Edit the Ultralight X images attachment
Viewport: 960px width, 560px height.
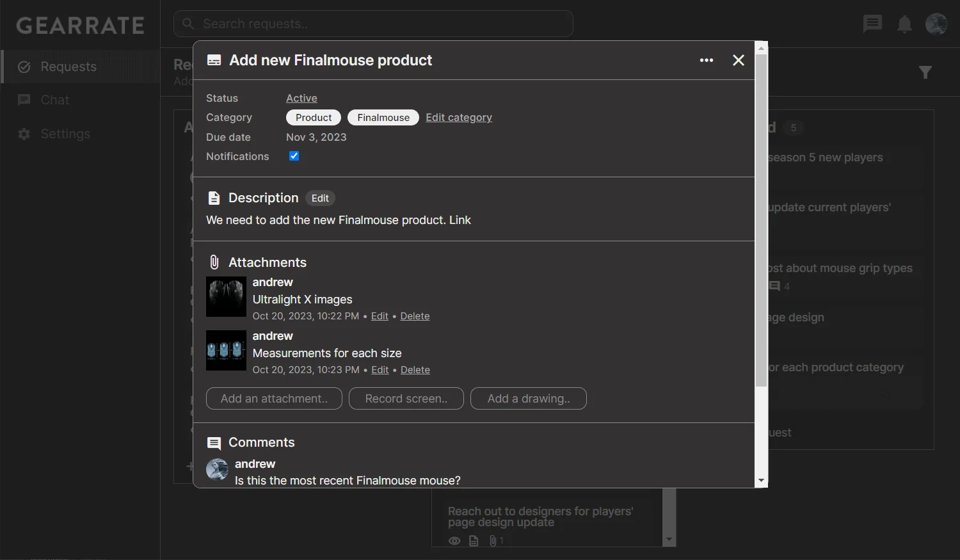(380, 316)
